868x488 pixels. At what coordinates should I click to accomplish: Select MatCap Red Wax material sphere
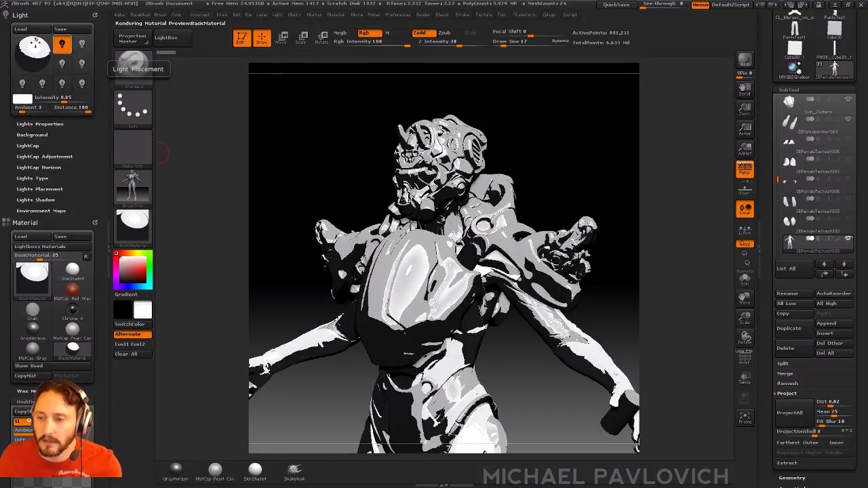(x=73, y=291)
